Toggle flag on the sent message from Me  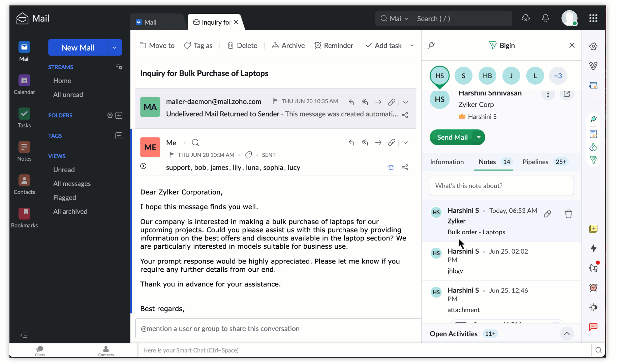pos(172,155)
